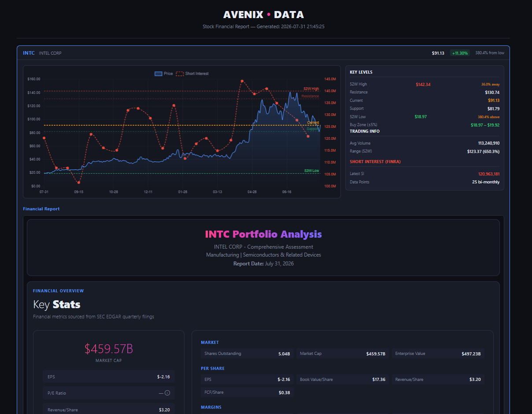Select the lowest short interest data point
This screenshot has width=532, height=414.
click(x=79, y=182)
